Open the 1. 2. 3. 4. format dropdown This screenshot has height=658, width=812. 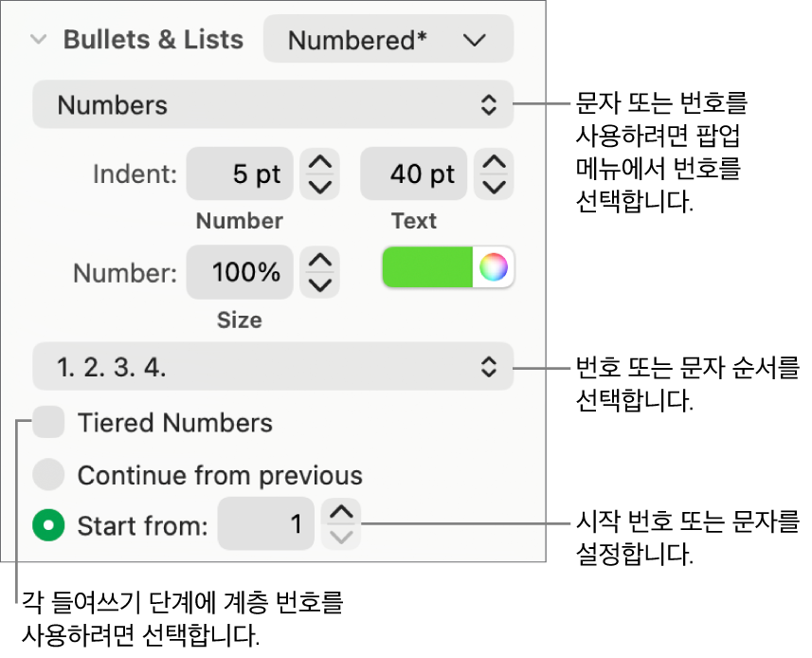273,367
